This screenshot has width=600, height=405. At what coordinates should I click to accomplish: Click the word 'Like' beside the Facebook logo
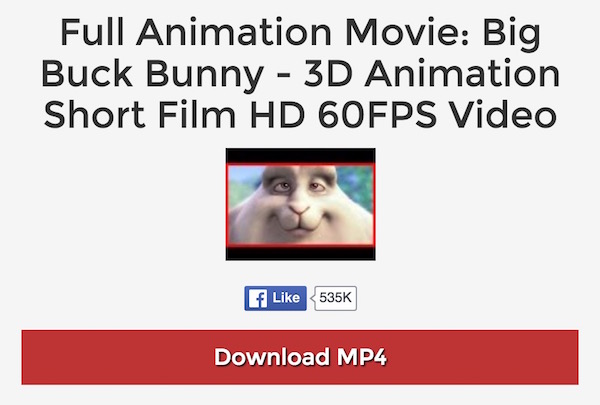tap(286, 297)
